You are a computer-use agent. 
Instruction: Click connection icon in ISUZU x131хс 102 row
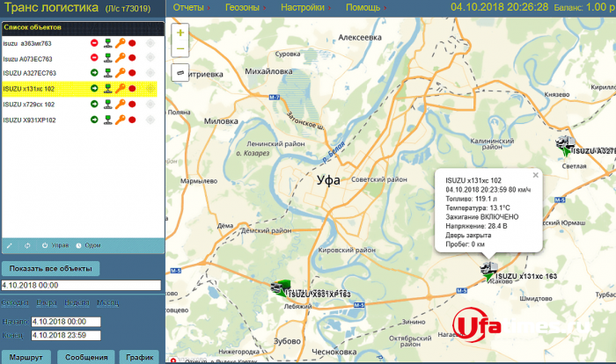pos(107,89)
